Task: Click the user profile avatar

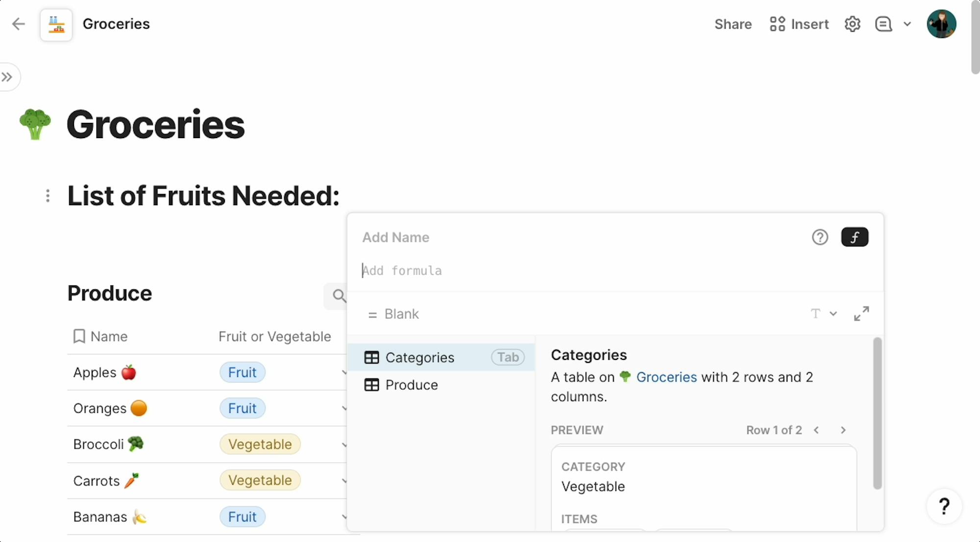Action: tap(941, 24)
